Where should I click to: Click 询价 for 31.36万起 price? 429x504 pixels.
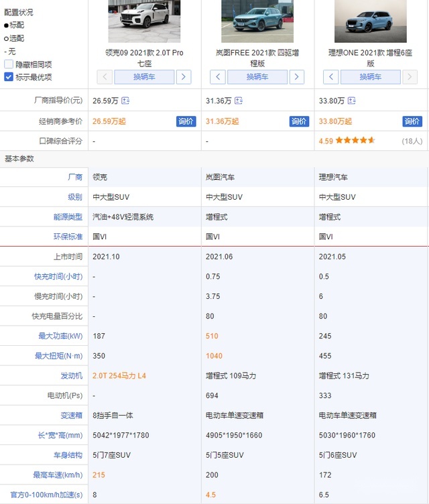coord(299,121)
